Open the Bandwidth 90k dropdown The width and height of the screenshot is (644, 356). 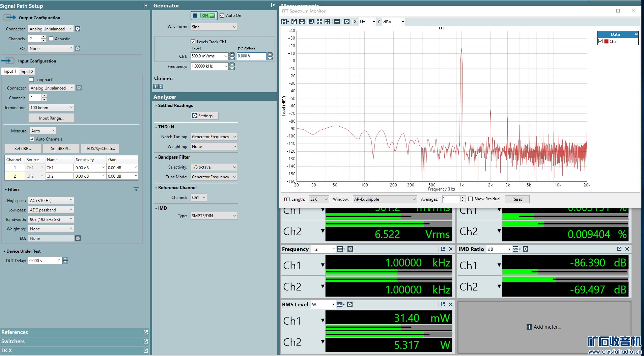coord(51,219)
